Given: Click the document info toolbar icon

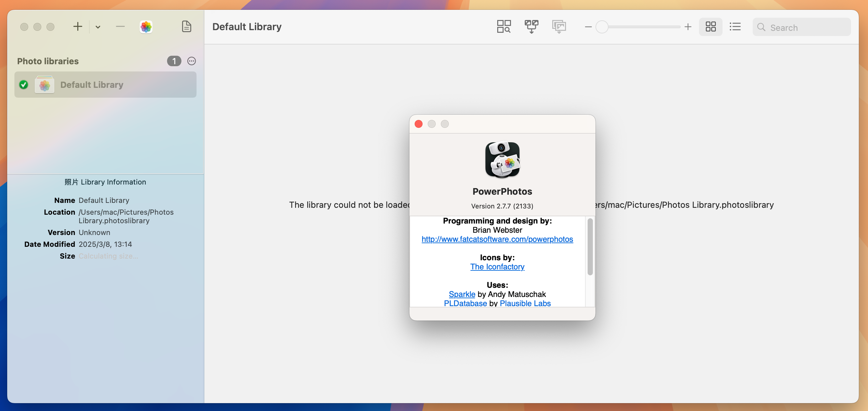Looking at the screenshot, I should [x=186, y=26].
